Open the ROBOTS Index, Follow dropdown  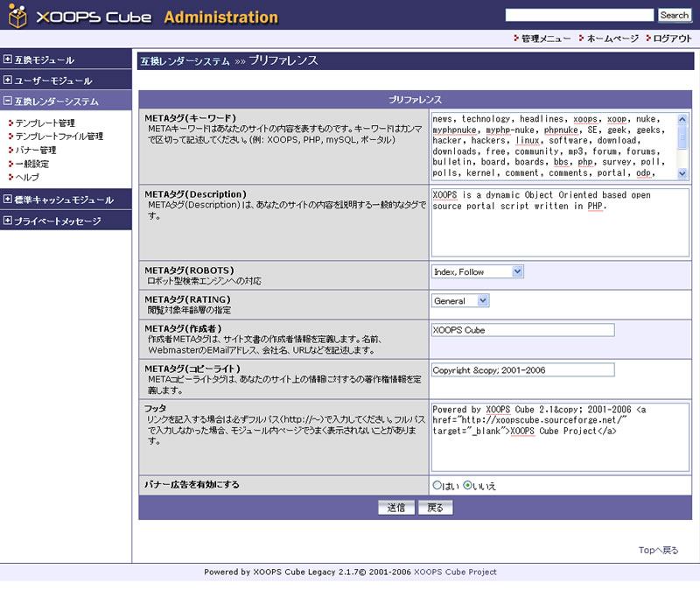(477, 271)
